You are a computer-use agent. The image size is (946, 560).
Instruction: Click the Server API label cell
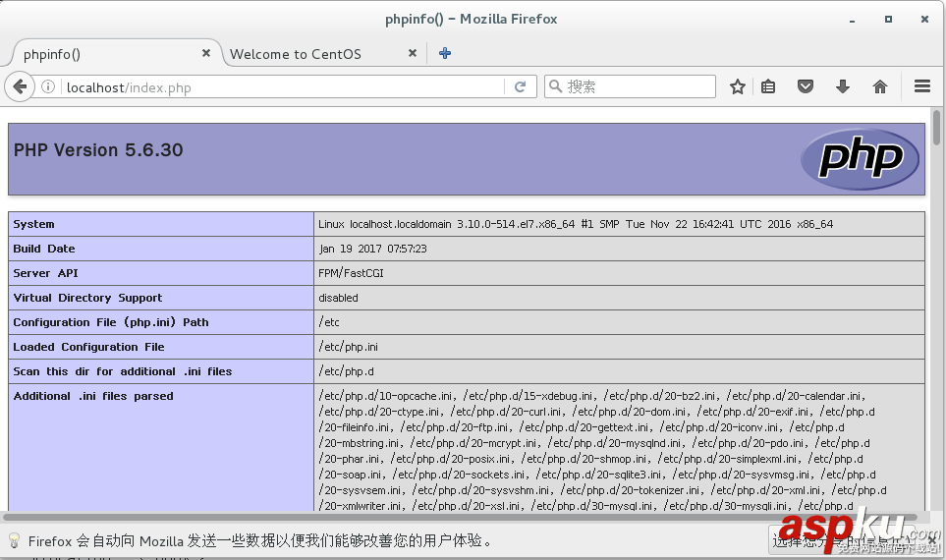[161, 273]
